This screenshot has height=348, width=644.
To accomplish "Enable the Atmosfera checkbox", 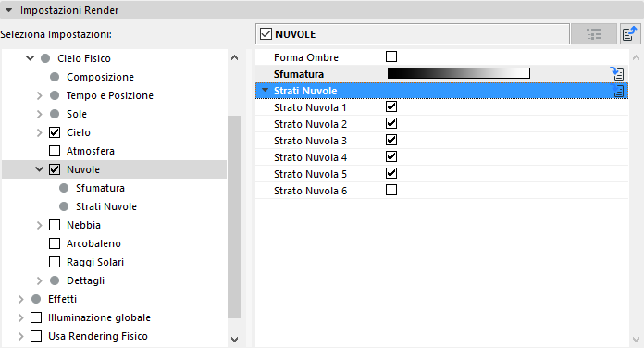I will pyautogui.click(x=55, y=151).
